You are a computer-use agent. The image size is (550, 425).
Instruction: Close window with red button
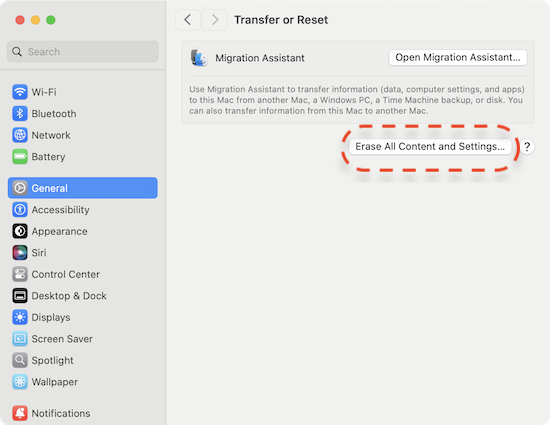[x=20, y=20]
